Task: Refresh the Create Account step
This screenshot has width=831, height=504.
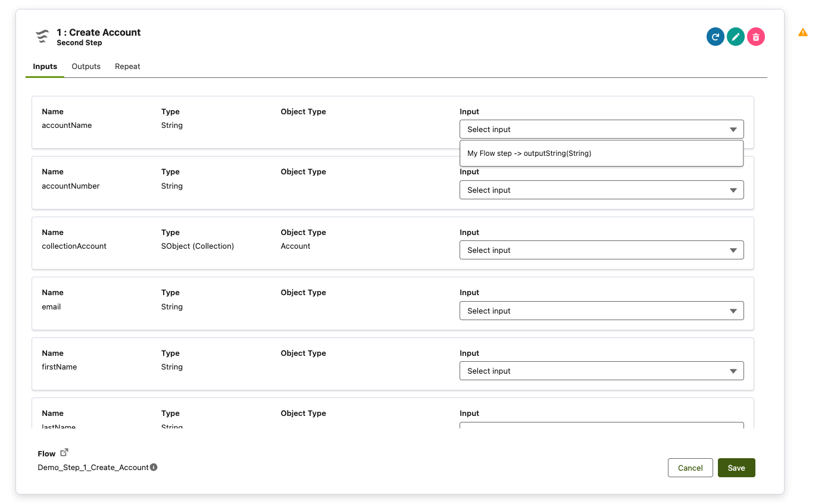Action: 715,36
